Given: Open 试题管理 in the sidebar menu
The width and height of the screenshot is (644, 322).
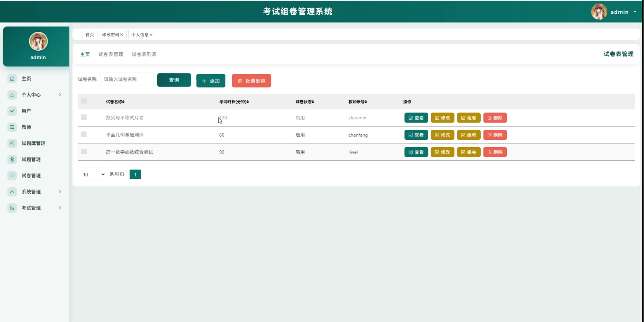Looking at the screenshot, I should click(x=31, y=159).
